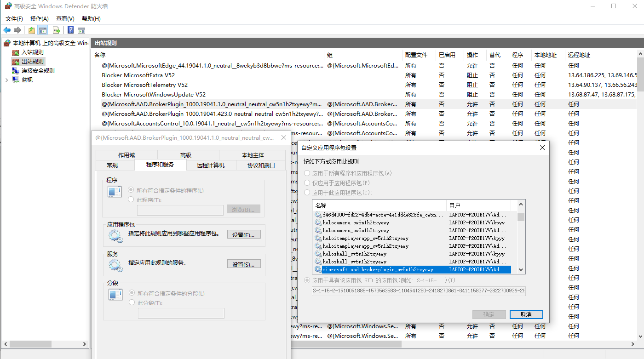644x359 pixels.
Task: Click 取消 in the 自定义应用程序包设置 dialog
Action: (x=526, y=315)
